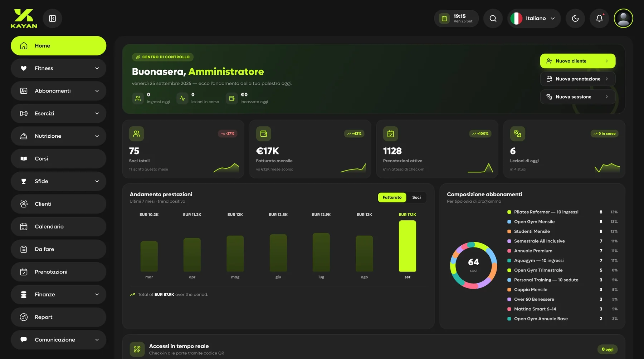644x359 pixels.
Task: Open the Clienti page
Action: [x=58, y=204]
